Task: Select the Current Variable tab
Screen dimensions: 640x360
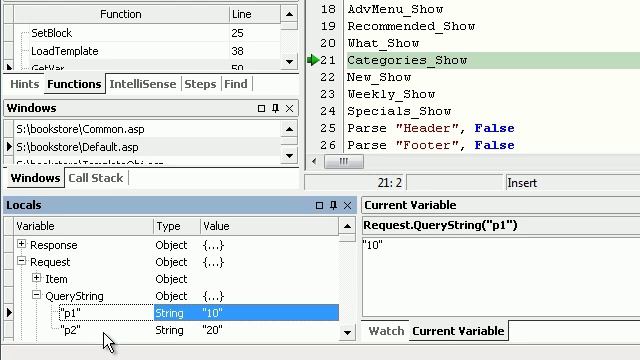Action: pyautogui.click(x=458, y=331)
